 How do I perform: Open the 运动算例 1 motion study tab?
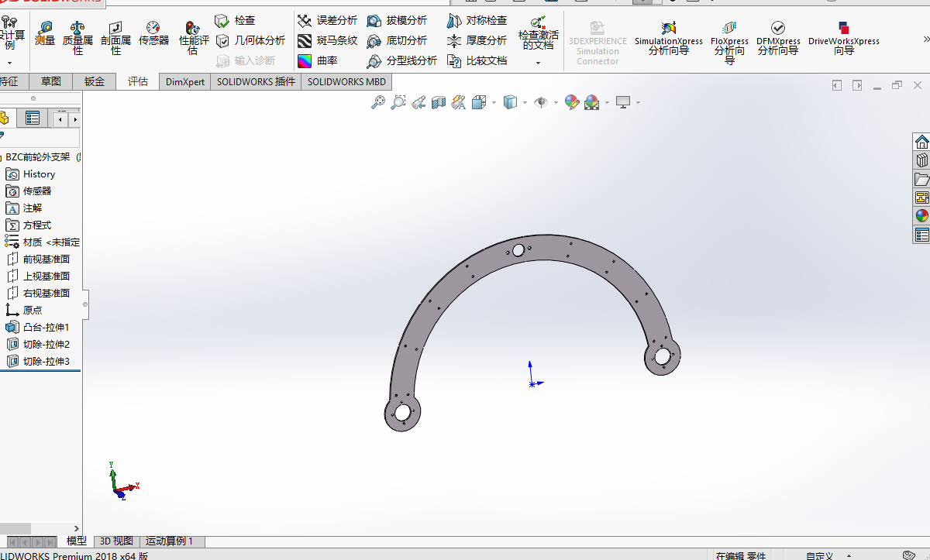(169, 541)
